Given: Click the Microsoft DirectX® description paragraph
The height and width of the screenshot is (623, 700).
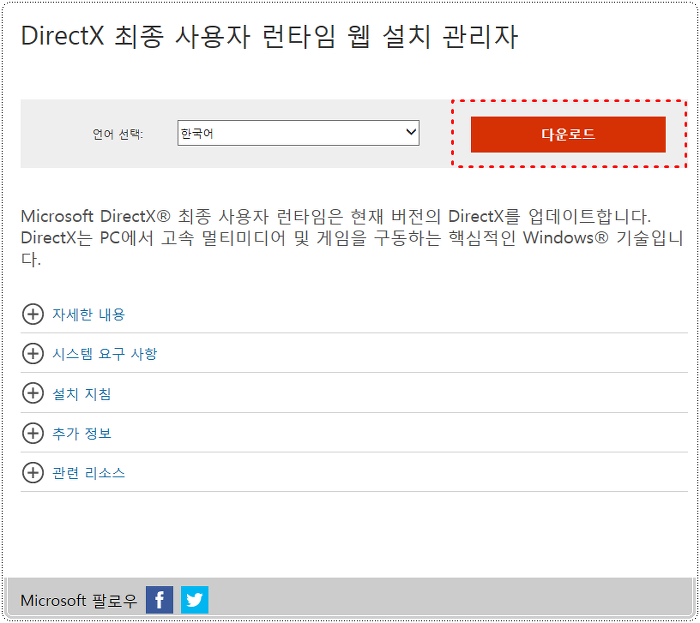Looking at the screenshot, I should (x=352, y=237).
